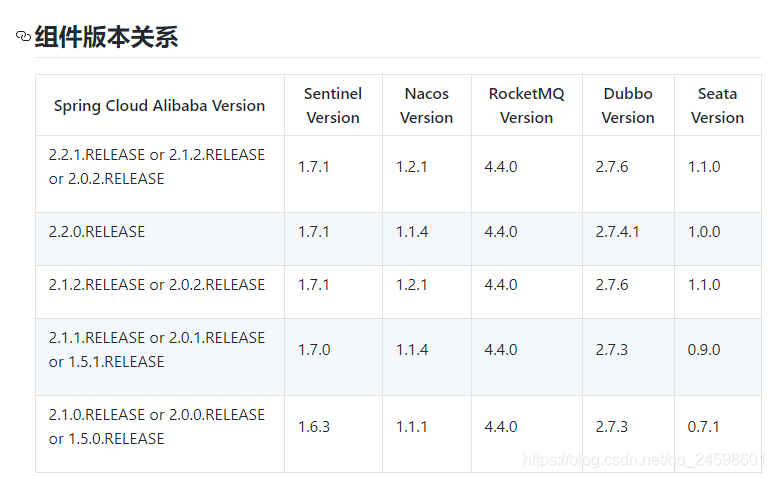
Task: Click the 组件版本关系 heading text
Action: (106, 37)
